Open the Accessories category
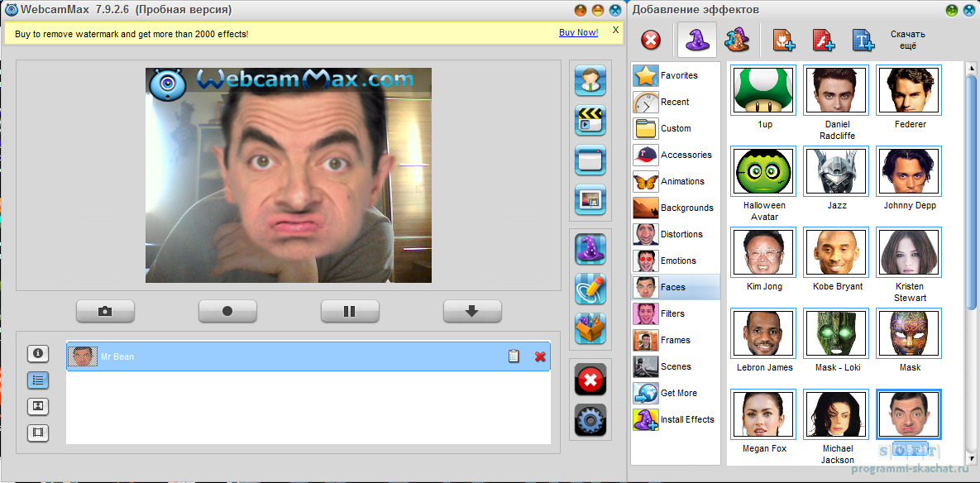This screenshot has height=483, width=980. click(x=676, y=155)
